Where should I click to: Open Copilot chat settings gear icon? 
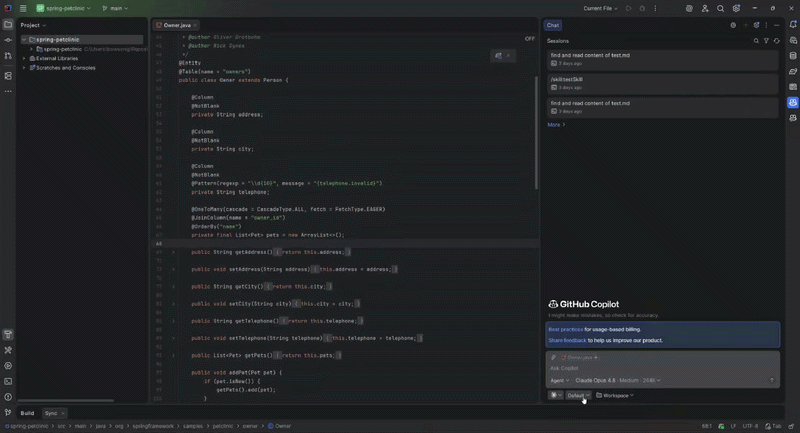coord(756,25)
